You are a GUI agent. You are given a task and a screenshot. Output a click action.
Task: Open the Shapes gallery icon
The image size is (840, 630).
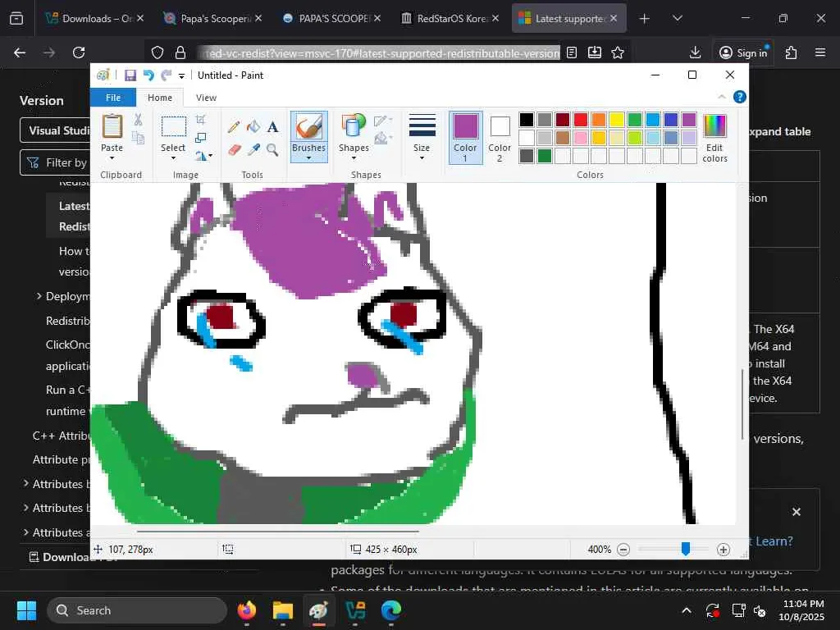tap(354, 126)
